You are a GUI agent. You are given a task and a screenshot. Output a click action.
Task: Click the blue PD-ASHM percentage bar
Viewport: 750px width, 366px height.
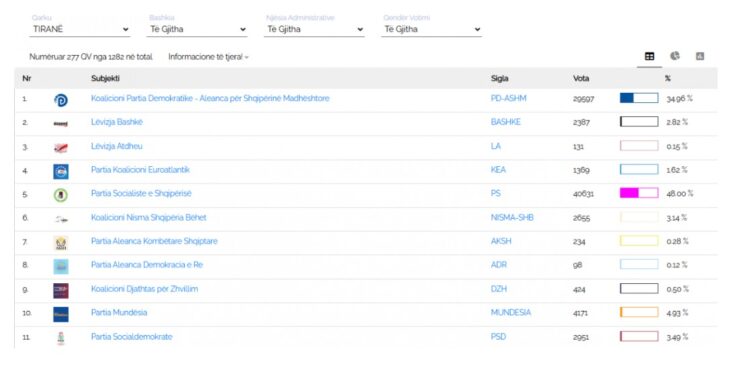point(639,98)
